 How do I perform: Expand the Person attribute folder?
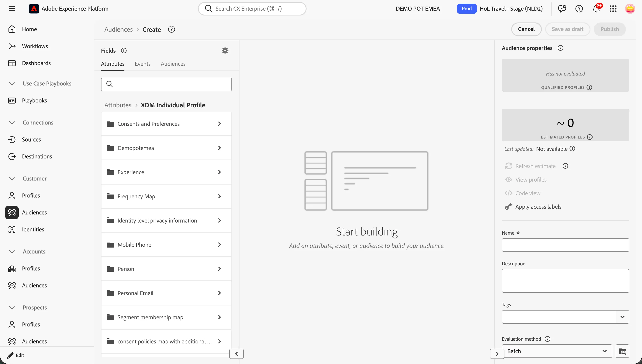[166, 269]
